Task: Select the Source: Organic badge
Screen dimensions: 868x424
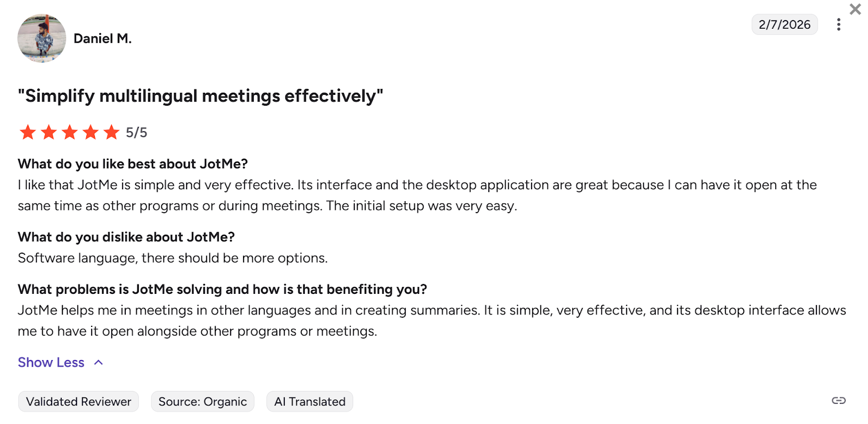Action: 202,401
